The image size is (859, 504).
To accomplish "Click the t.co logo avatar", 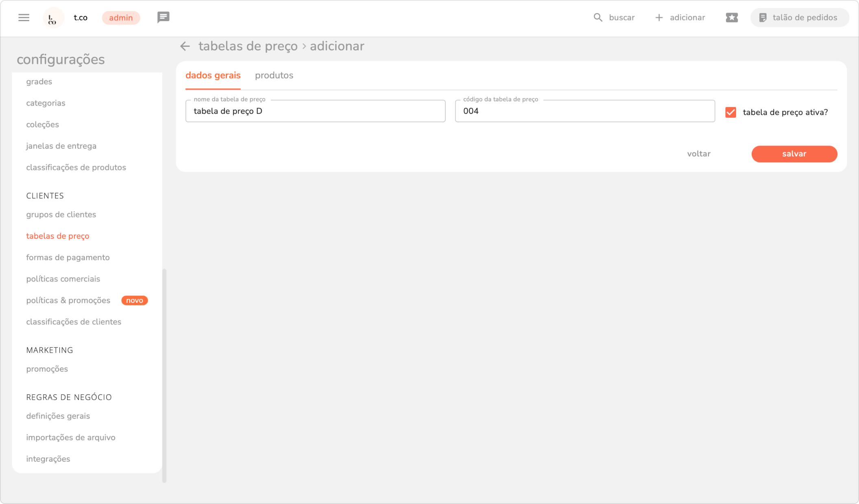I will click(53, 18).
